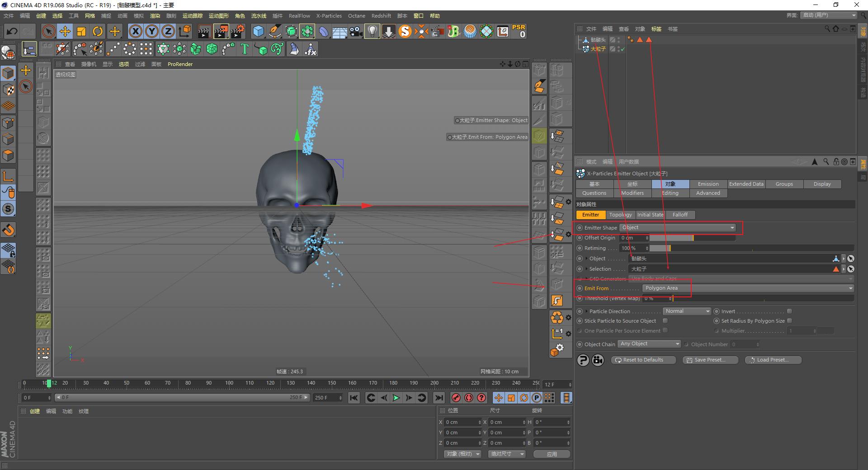Activate the Rotate tool
Screen dimensions: 868x470
(x=98, y=31)
